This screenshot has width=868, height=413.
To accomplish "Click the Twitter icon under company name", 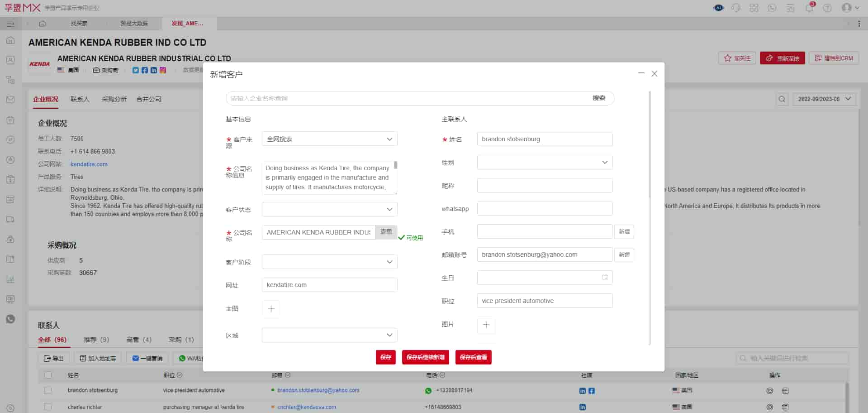I will [x=135, y=70].
